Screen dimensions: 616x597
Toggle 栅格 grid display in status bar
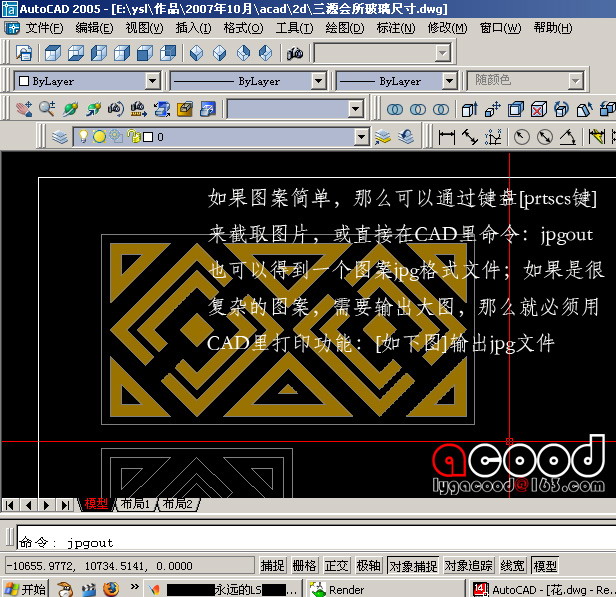pyautogui.click(x=304, y=566)
